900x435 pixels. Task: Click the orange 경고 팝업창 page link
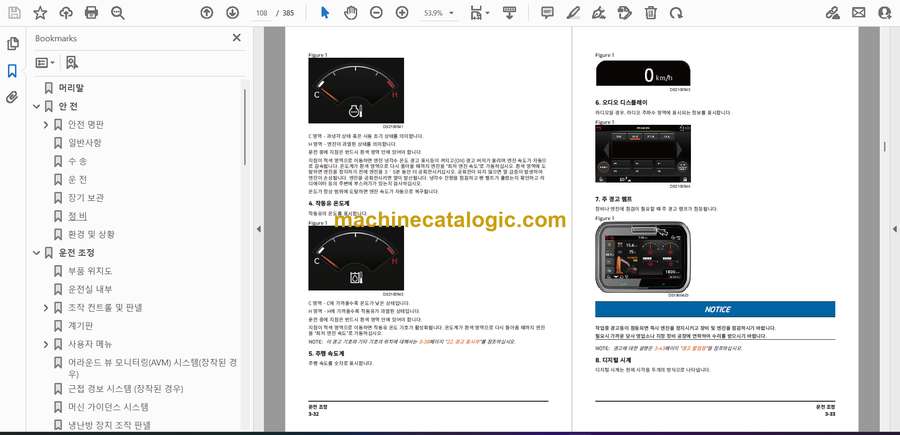(694, 348)
